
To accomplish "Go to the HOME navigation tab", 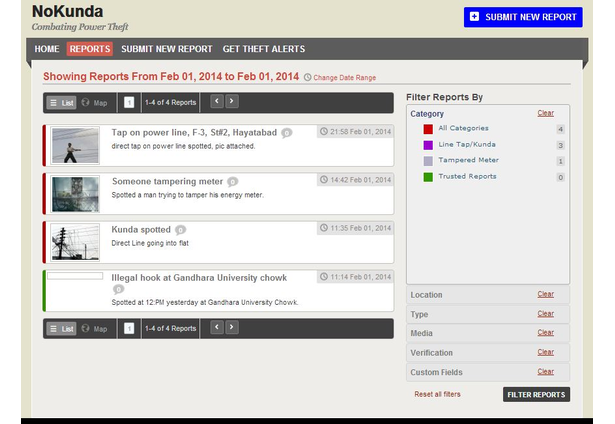I will coord(47,49).
